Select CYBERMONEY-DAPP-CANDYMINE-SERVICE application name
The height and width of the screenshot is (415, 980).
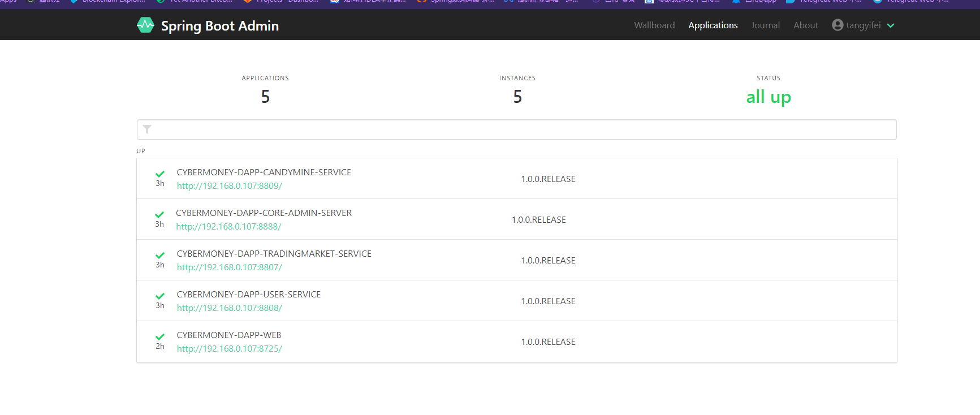click(264, 172)
